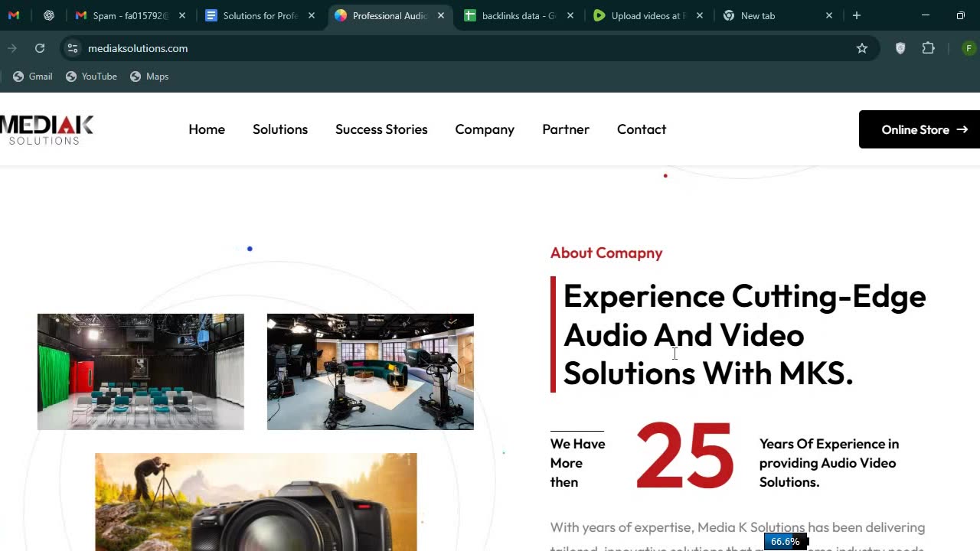
Task: Switch to the New tab tab
Action: pos(777,15)
